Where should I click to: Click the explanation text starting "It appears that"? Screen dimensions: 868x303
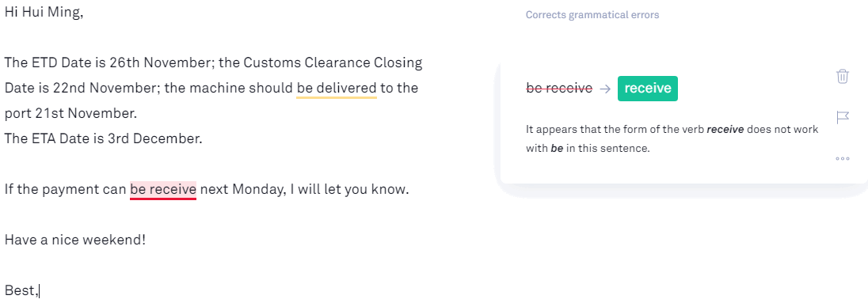tap(672, 138)
